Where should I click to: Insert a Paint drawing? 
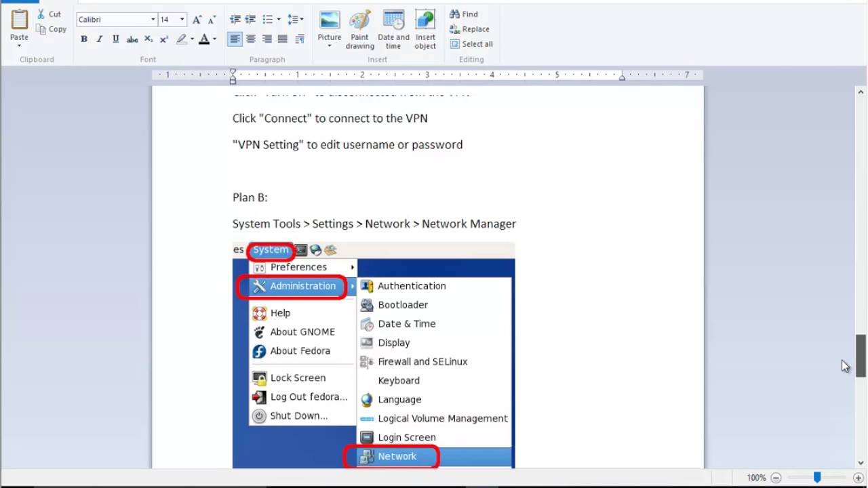[359, 29]
